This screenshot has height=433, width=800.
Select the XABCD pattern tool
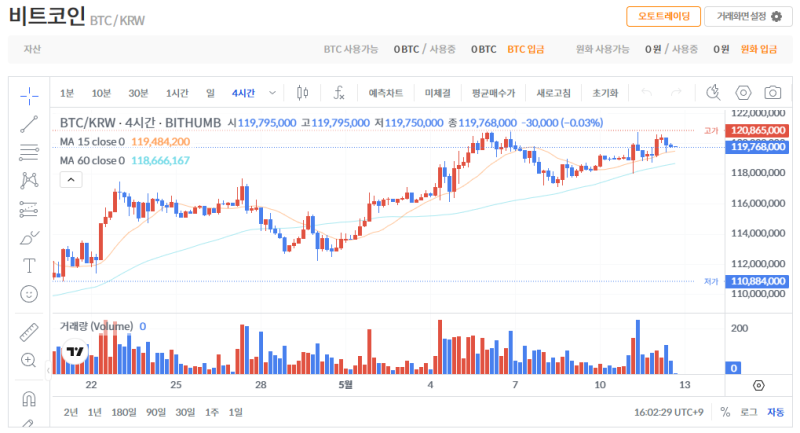pyautogui.click(x=29, y=180)
